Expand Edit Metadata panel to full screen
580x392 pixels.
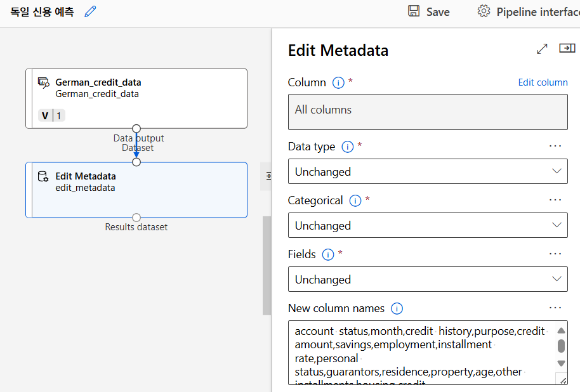pyautogui.click(x=542, y=49)
